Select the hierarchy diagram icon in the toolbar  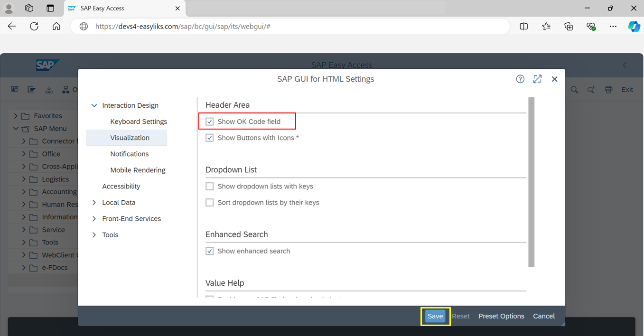pos(65,89)
